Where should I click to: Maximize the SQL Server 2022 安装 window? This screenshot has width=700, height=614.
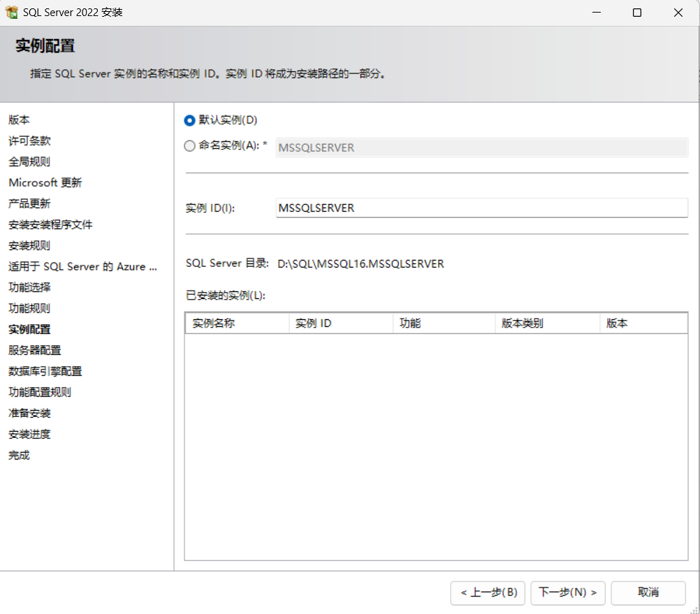[x=637, y=13]
